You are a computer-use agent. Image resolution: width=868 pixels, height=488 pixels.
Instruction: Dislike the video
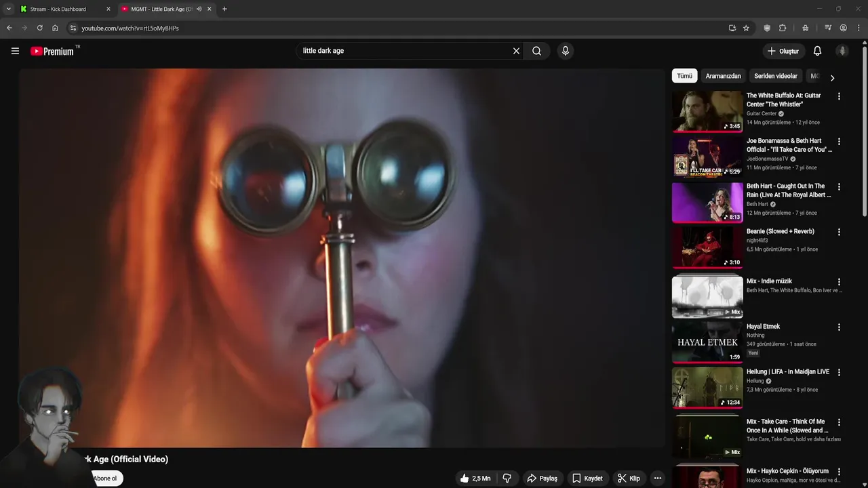[507, 479]
